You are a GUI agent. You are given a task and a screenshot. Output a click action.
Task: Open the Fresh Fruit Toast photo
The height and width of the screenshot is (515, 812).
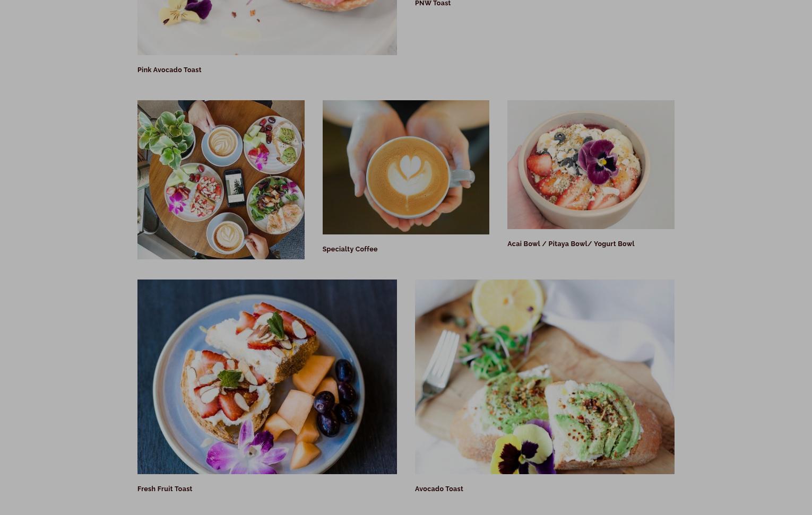(x=267, y=377)
